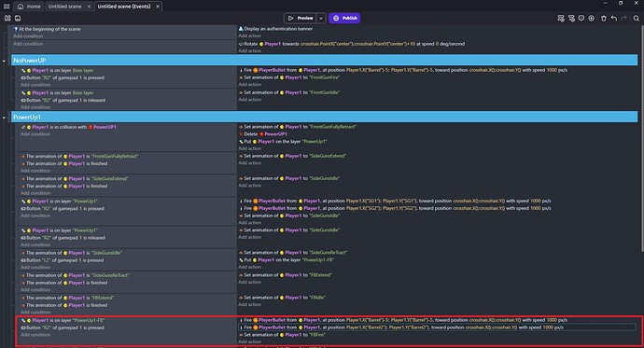Select 'At the beginning of the scene' condition
Screen dimensions: 644x348
click(48, 29)
